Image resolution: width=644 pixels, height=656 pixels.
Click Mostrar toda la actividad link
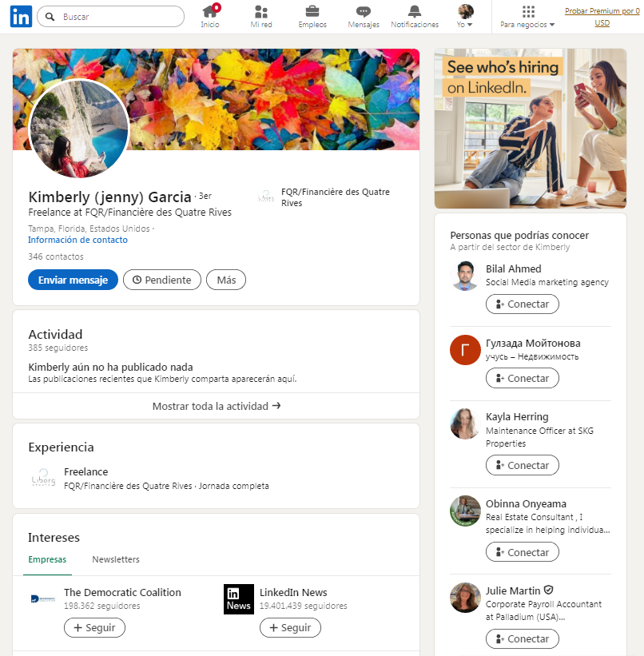click(216, 406)
